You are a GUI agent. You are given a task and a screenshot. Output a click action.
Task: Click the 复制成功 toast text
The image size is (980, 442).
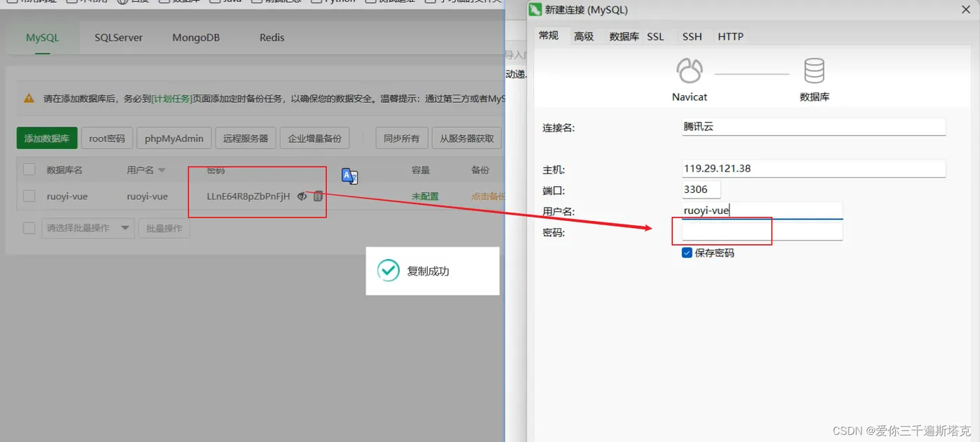click(x=428, y=271)
